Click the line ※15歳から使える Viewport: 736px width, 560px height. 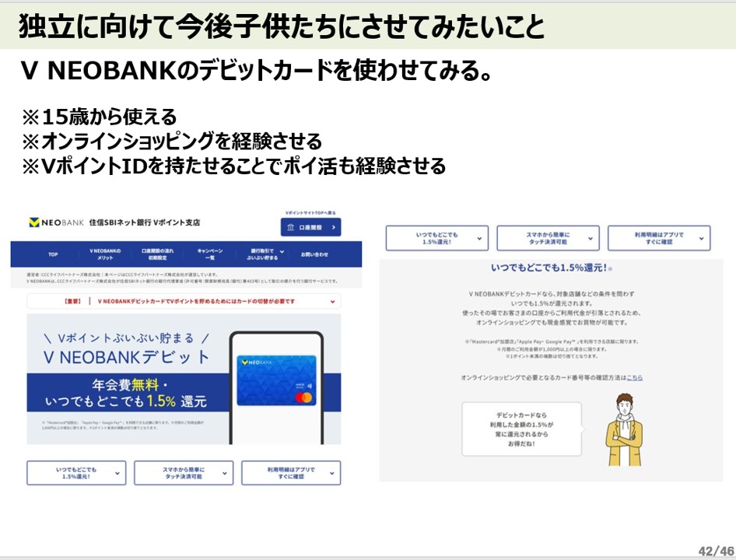(100, 117)
